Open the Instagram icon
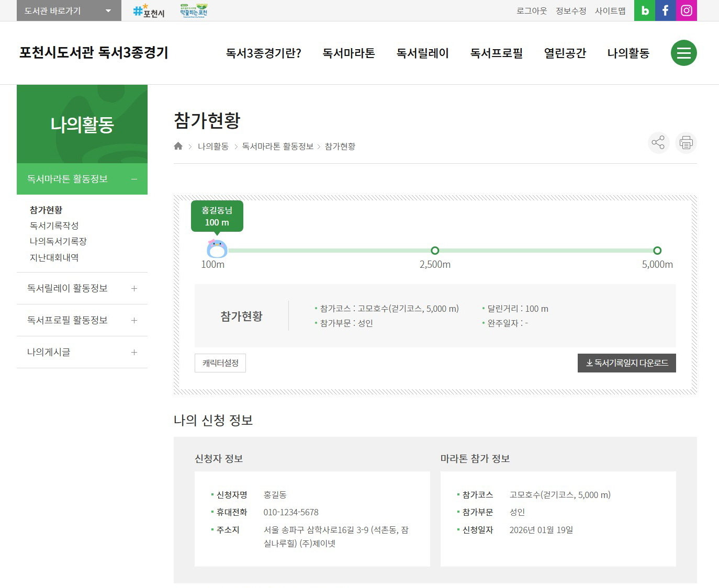719x588 pixels. [686, 10]
